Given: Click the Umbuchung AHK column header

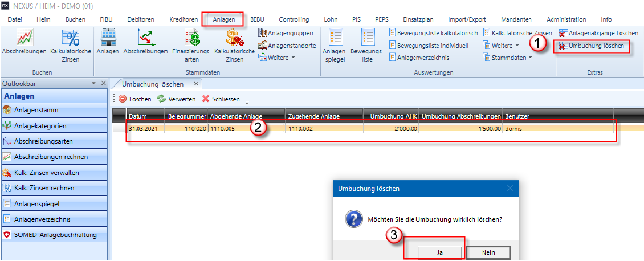Looking at the screenshot, I should click(x=390, y=117).
